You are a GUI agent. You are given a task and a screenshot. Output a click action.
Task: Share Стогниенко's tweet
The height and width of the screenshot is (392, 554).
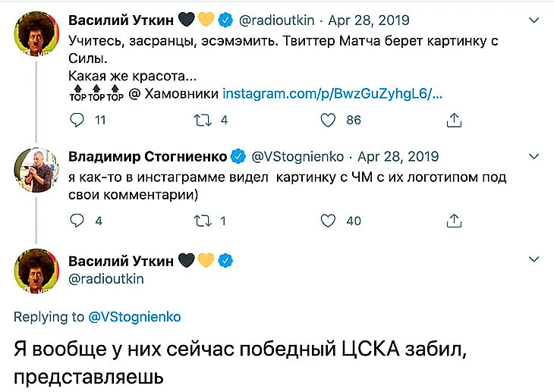(x=454, y=221)
